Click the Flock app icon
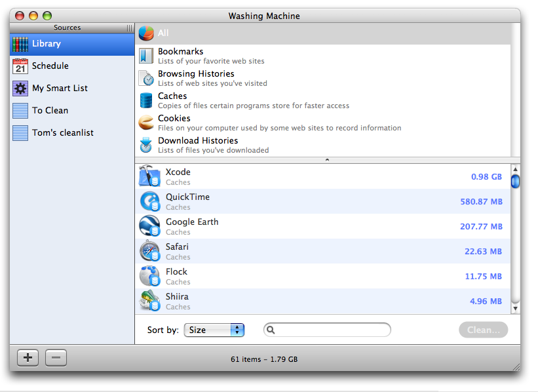Image resolution: width=538 pixels, height=392 pixels. pos(149,276)
